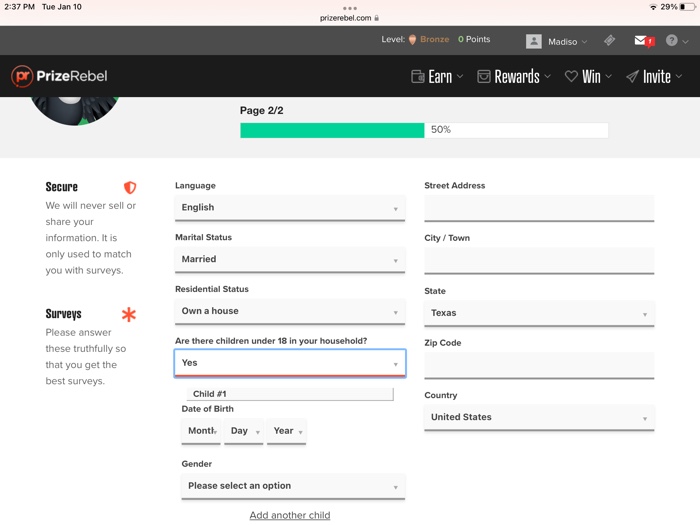Click the Page 2/2 heading
Viewport: 700px width, 525px height.
[262, 111]
